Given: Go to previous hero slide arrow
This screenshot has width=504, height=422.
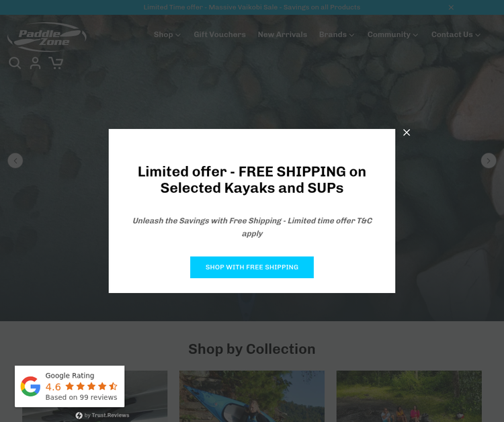Looking at the screenshot, I should [15, 161].
